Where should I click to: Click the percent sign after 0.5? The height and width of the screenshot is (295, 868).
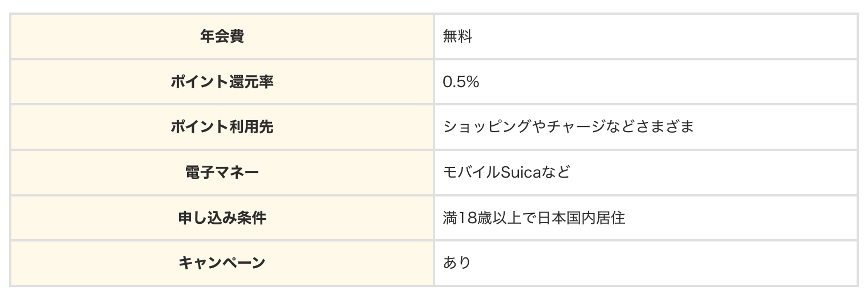(x=472, y=82)
